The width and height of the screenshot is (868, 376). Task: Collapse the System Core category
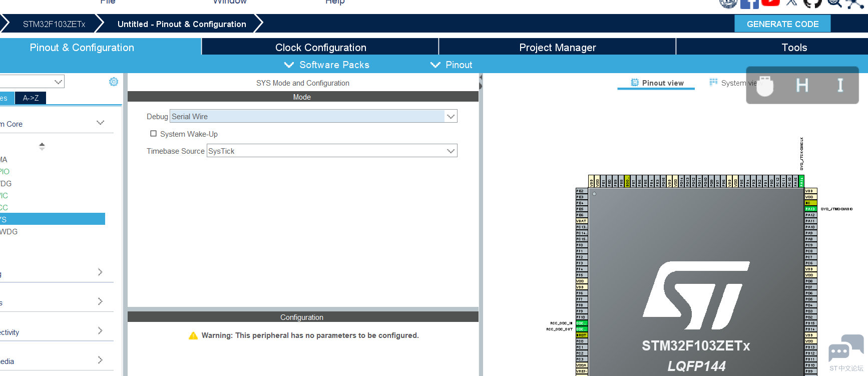100,123
